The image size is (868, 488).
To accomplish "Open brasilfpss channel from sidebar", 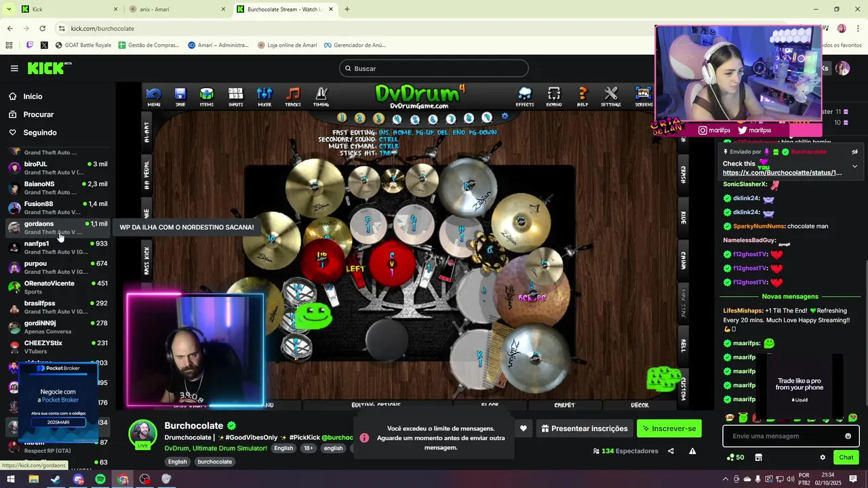I will (x=58, y=307).
